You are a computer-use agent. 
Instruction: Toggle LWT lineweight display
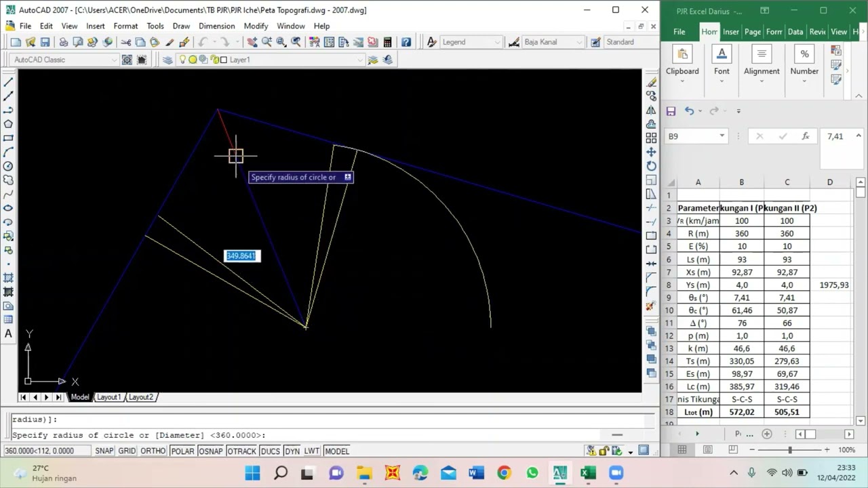coord(311,451)
